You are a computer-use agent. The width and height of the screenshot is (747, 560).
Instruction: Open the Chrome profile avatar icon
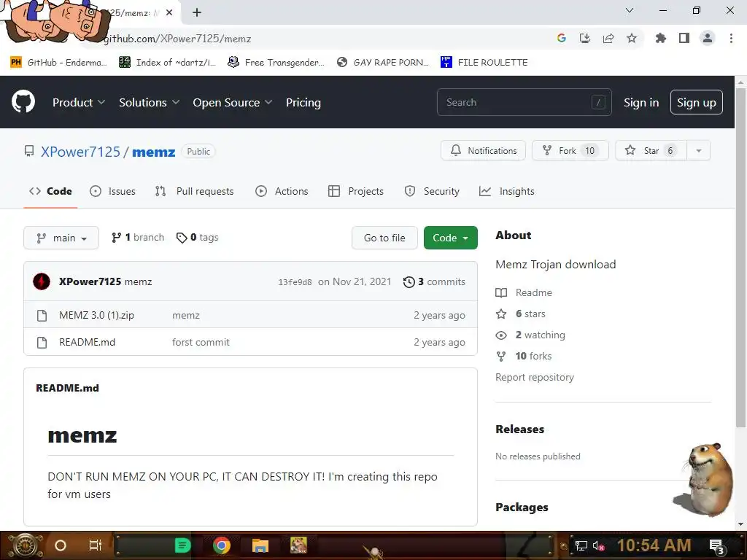[708, 38]
